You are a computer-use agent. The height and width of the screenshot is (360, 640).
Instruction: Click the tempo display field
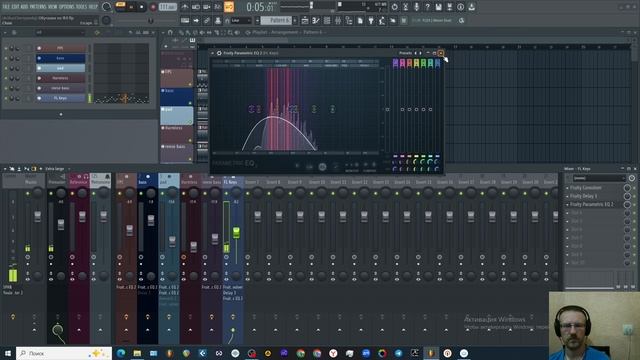(167, 7)
